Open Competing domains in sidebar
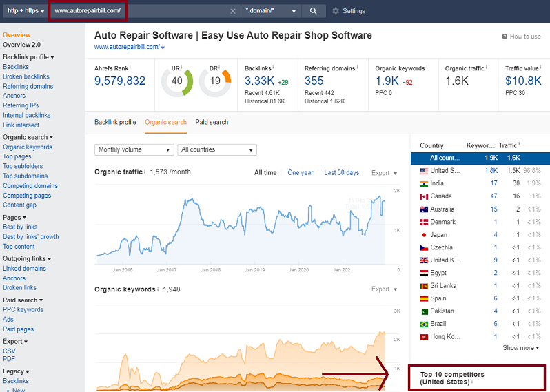This screenshot has width=550, height=392. coord(30,186)
